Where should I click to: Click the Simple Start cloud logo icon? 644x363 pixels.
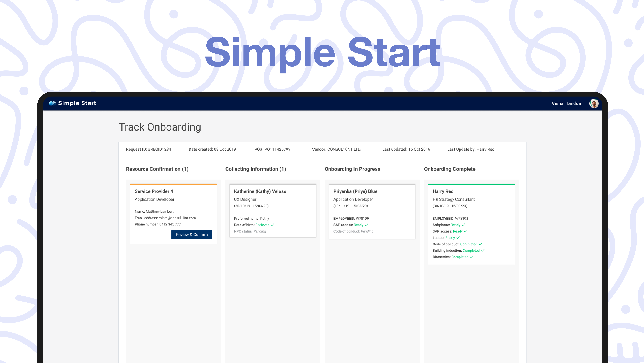52,103
